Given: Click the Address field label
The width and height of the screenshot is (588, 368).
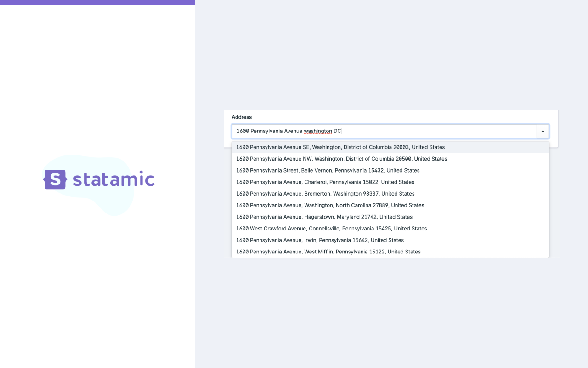Looking at the screenshot, I should (242, 117).
